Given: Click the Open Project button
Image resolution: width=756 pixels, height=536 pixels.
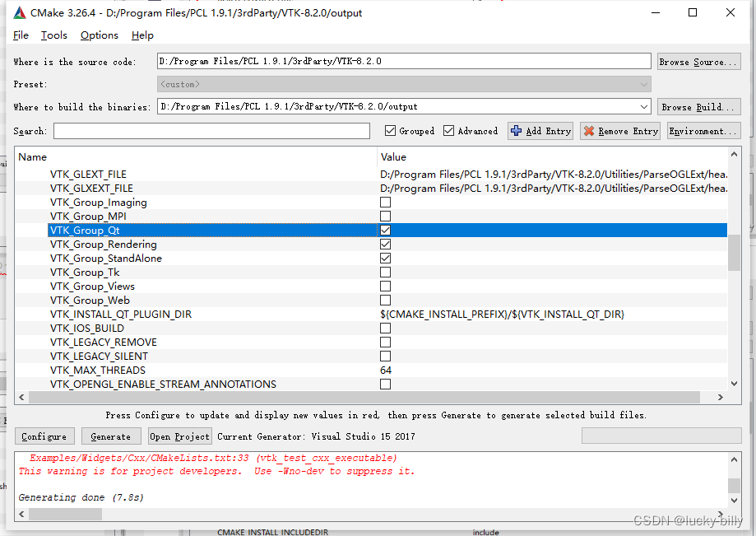Looking at the screenshot, I should point(180,436).
